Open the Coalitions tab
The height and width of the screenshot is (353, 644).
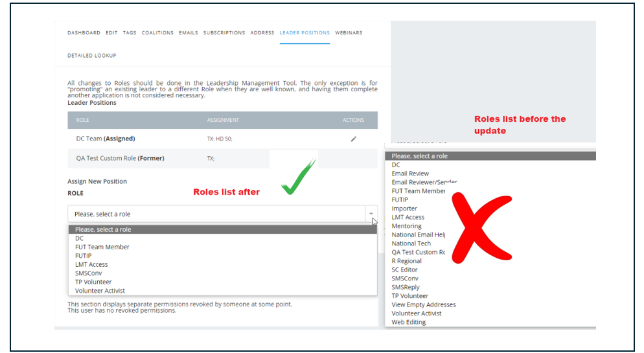click(x=157, y=32)
